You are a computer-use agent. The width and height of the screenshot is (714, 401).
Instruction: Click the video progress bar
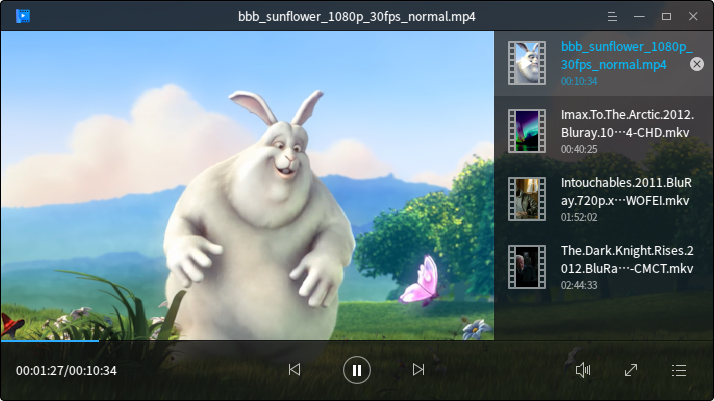(x=300, y=341)
